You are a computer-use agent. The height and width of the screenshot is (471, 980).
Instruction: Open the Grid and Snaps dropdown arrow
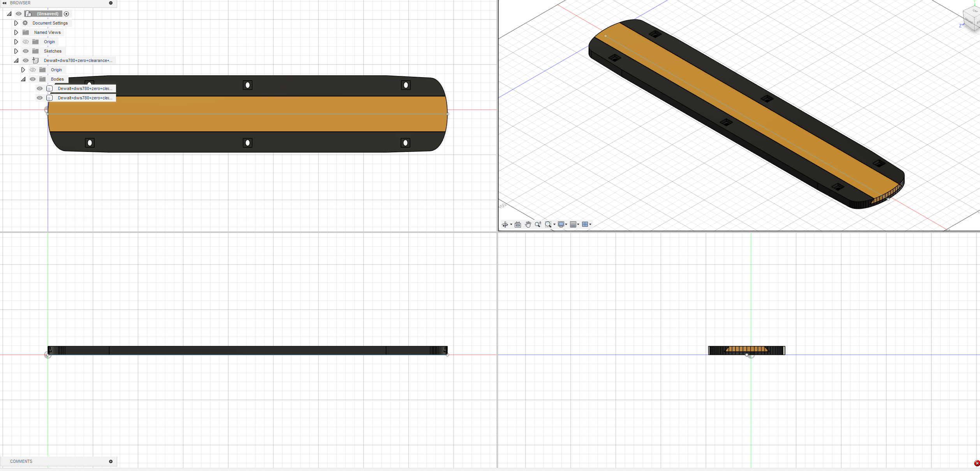point(578,224)
